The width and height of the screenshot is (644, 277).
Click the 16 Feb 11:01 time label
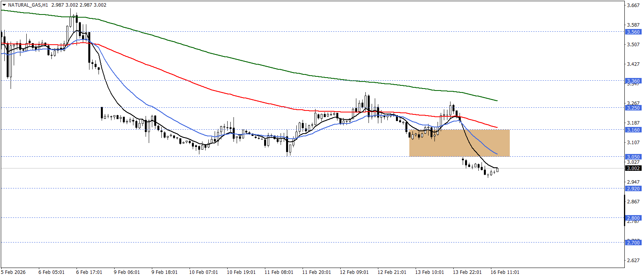coord(505,272)
